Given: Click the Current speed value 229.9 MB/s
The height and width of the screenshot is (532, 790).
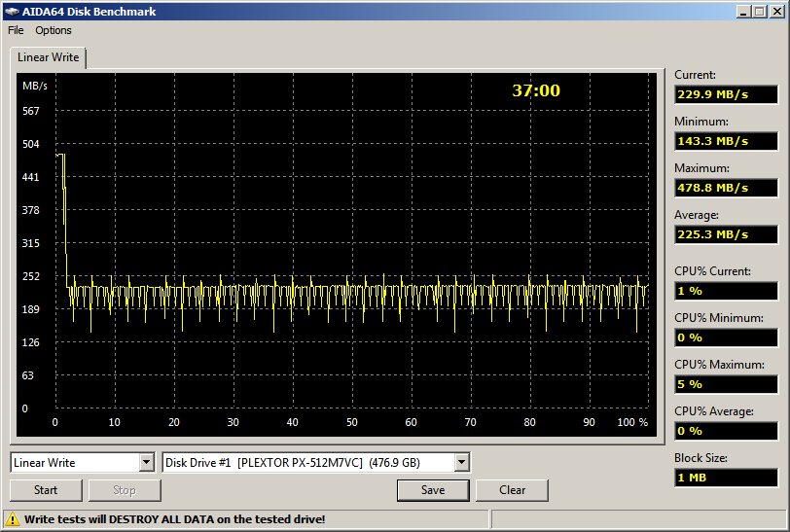Looking at the screenshot, I should pos(726,94).
